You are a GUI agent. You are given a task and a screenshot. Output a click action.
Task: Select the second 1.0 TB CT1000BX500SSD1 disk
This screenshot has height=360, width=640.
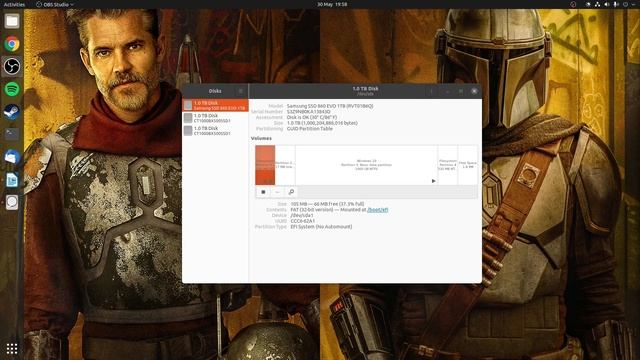pyautogui.click(x=215, y=118)
